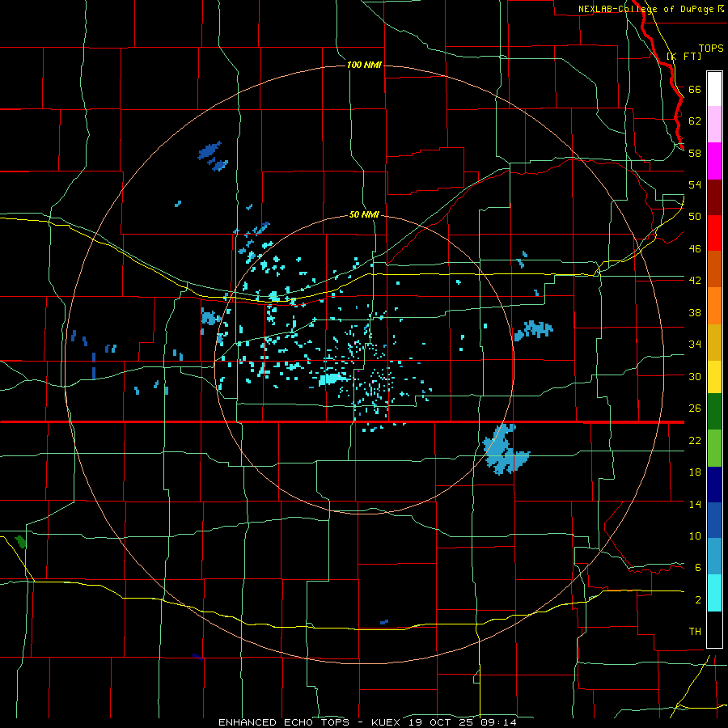
Task: Select the light blue legend swatch
Action: point(714,557)
